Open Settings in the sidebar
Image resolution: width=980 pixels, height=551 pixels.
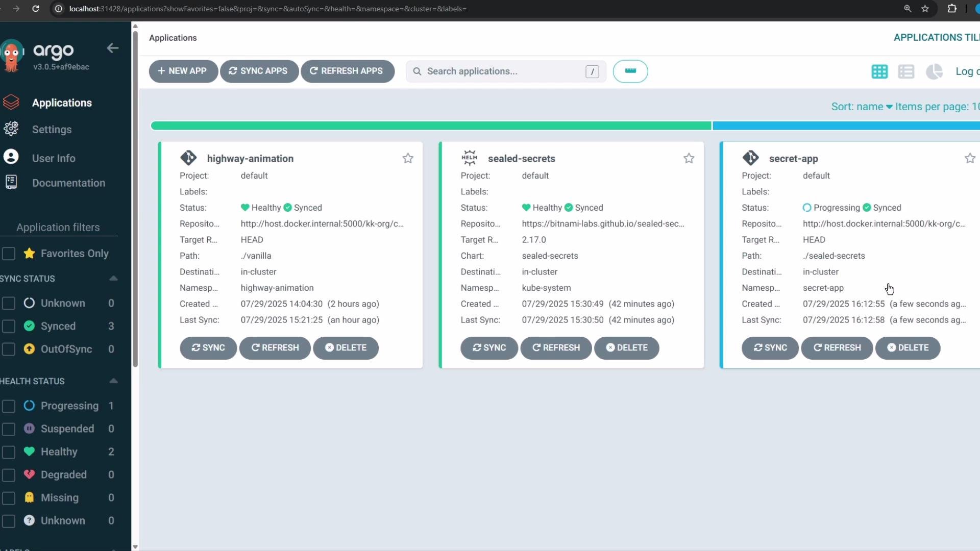click(52, 130)
